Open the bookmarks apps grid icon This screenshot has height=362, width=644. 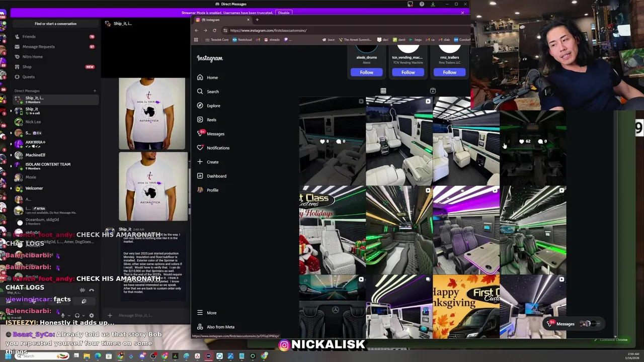(196, 40)
